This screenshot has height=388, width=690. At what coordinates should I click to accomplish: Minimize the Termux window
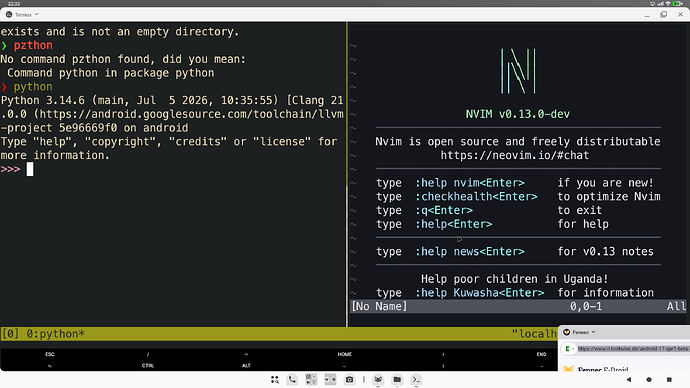pyautogui.click(x=647, y=15)
